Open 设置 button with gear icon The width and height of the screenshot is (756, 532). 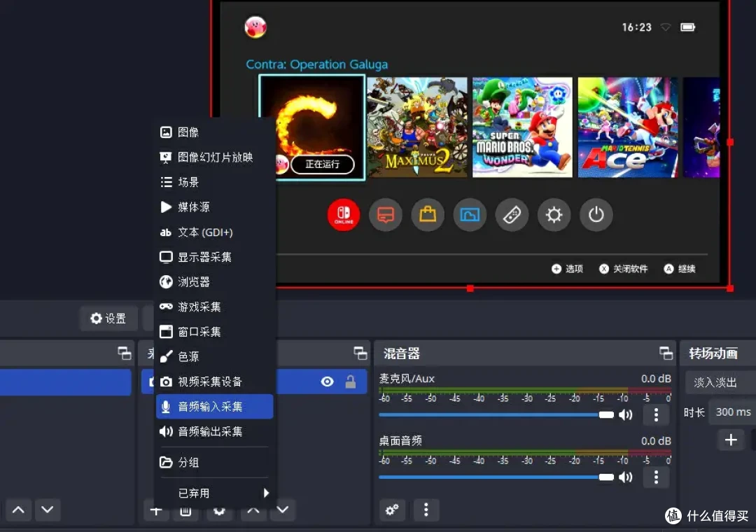[x=108, y=318]
